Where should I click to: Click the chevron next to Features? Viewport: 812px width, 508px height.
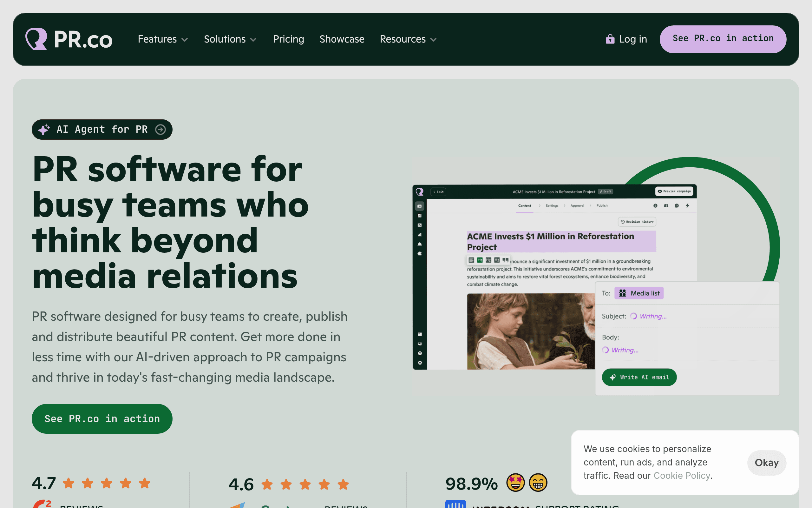[185, 40]
